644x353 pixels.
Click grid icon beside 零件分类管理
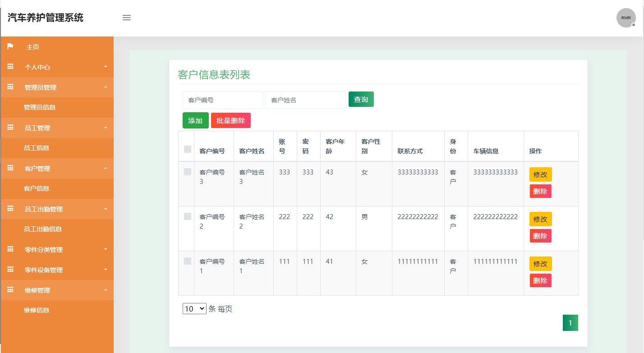(10, 249)
